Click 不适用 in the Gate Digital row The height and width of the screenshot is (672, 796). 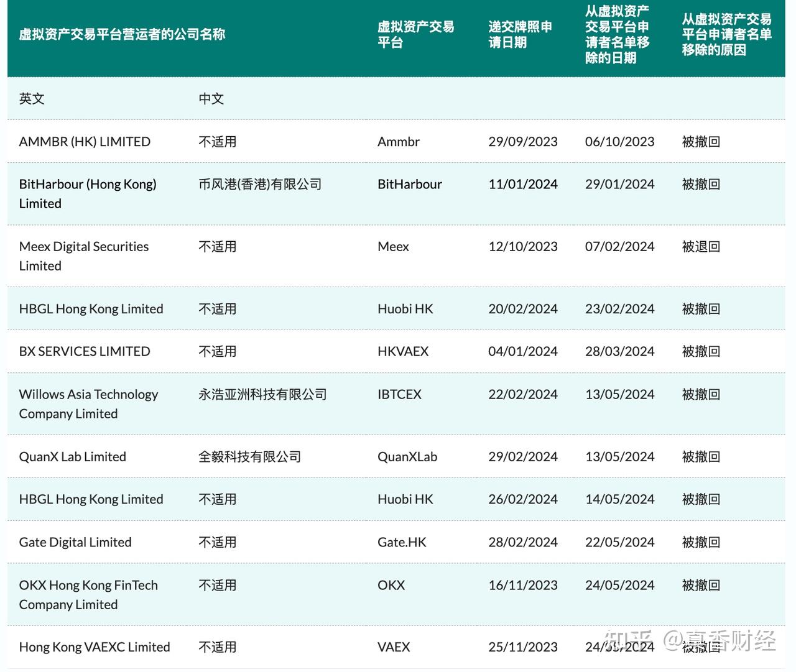pos(218,543)
